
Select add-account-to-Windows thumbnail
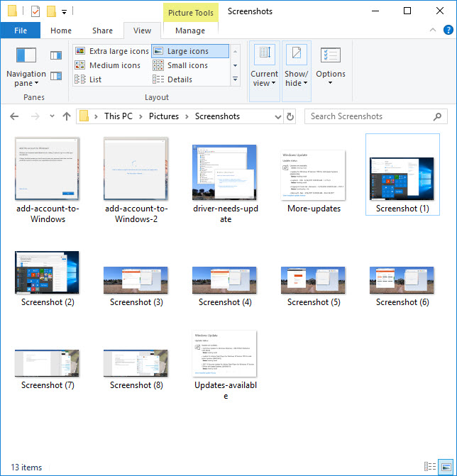click(47, 169)
